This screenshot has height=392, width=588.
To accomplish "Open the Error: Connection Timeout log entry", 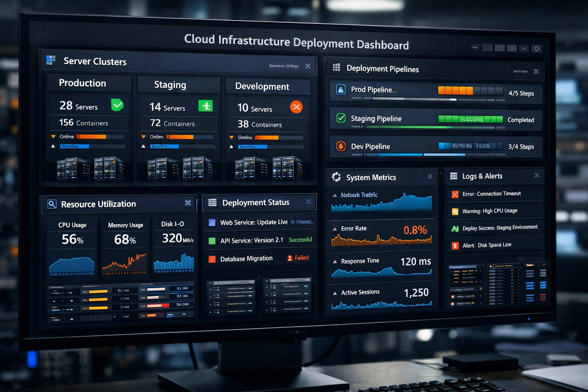I will [496, 194].
